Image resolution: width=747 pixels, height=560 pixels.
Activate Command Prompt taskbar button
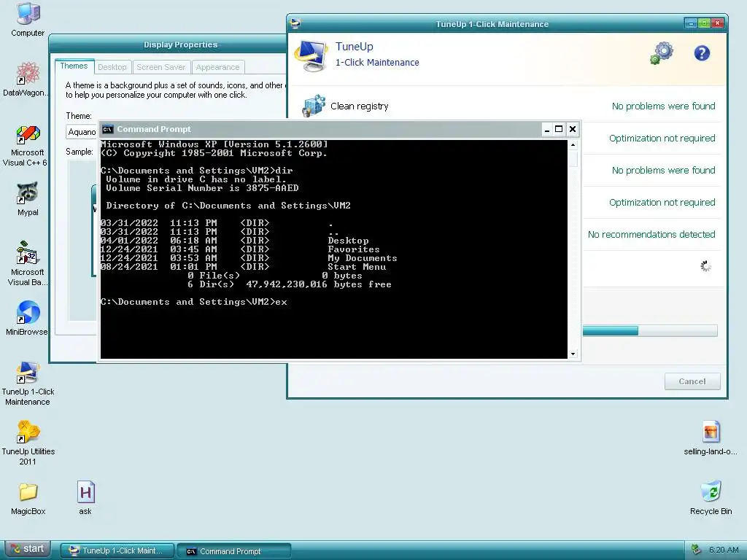pos(234,551)
